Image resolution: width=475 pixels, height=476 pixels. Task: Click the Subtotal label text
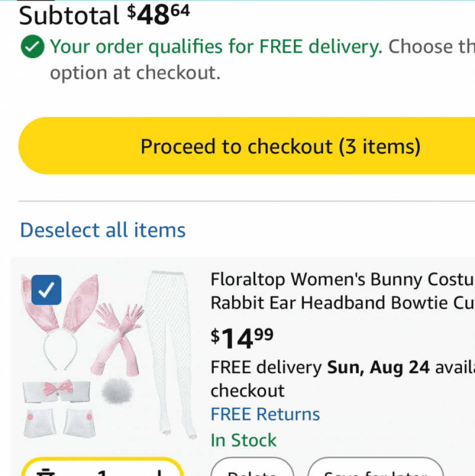pyautogui.click(x=69, y=16)
